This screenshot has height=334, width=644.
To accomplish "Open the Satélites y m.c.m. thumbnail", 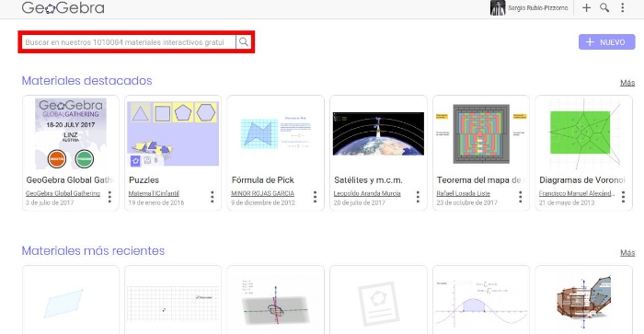I will [x=378, y=133].
